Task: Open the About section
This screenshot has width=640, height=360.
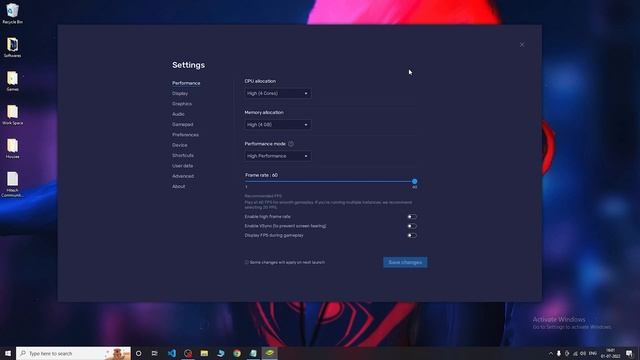Action: tap(178, 187)
